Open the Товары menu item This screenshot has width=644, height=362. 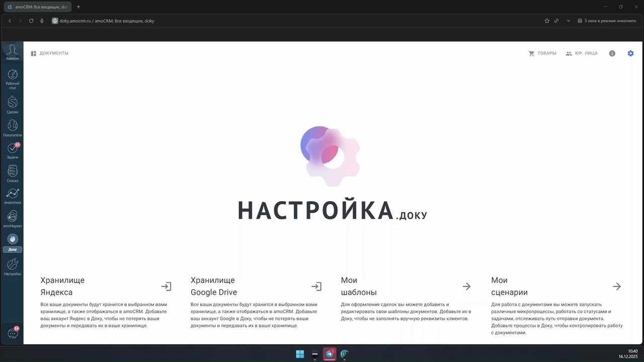point(547,53)
